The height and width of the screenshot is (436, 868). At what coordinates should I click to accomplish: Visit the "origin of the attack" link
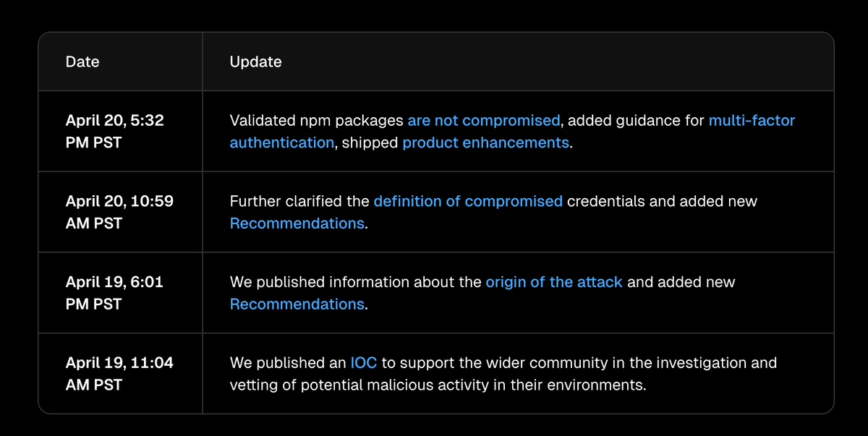pyautogui.click(x=553, y=282)
